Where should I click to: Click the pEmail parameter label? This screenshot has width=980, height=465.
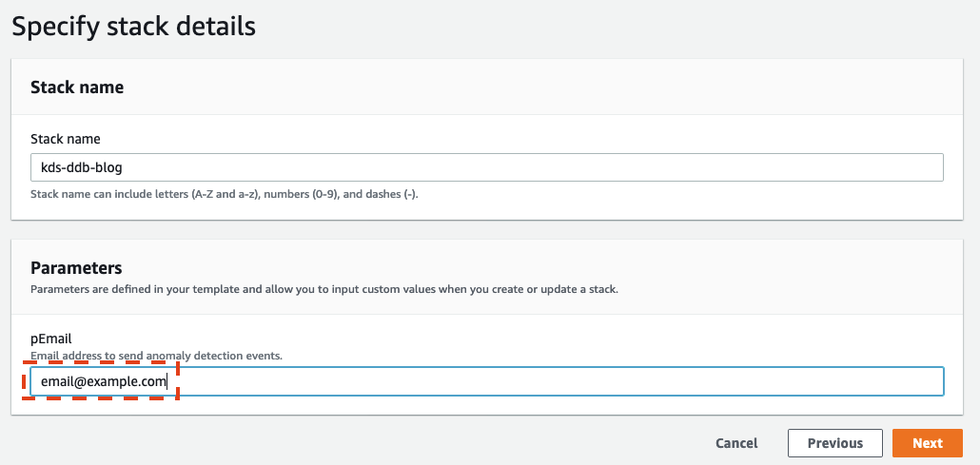pyautogui.click(x=51, y=339)
